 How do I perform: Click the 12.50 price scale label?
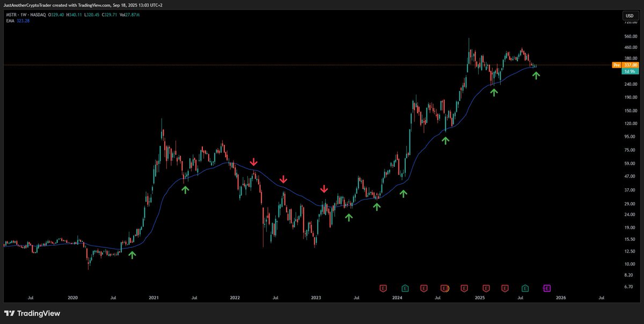(x=630, y=251)
